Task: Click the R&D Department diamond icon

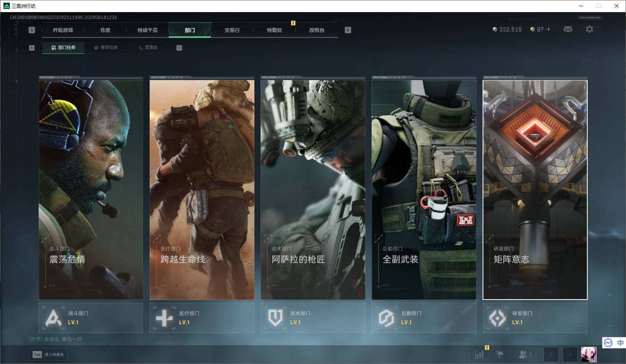Action: click(x=497, y=318)
